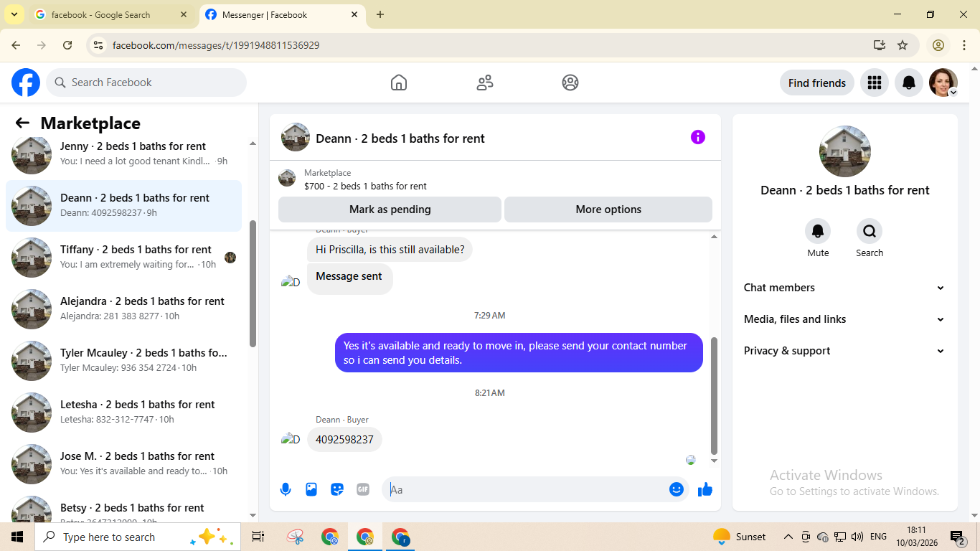Close the facebook - Google Search tab
Image resolution: width=980 pixels, height=551 pixels.
[x=184, y=15]
